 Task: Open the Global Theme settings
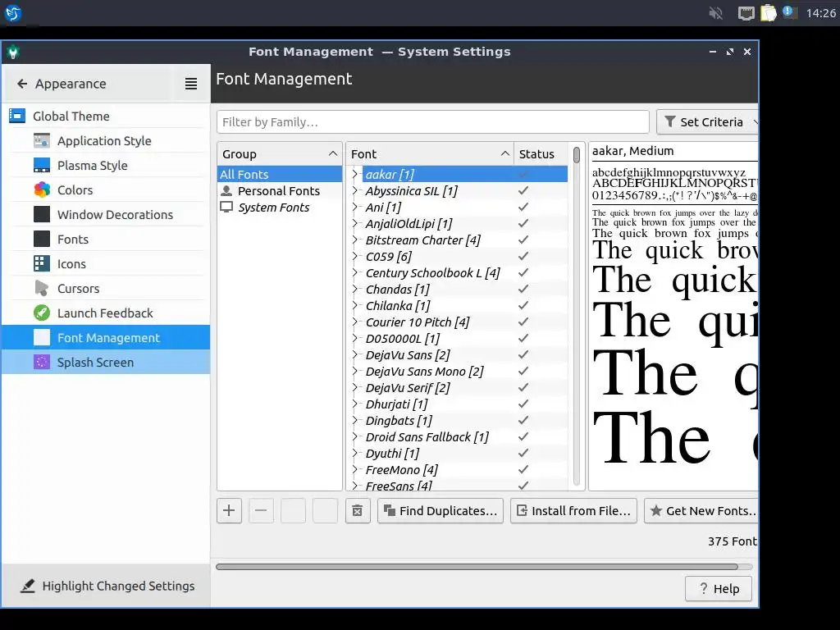106,116
